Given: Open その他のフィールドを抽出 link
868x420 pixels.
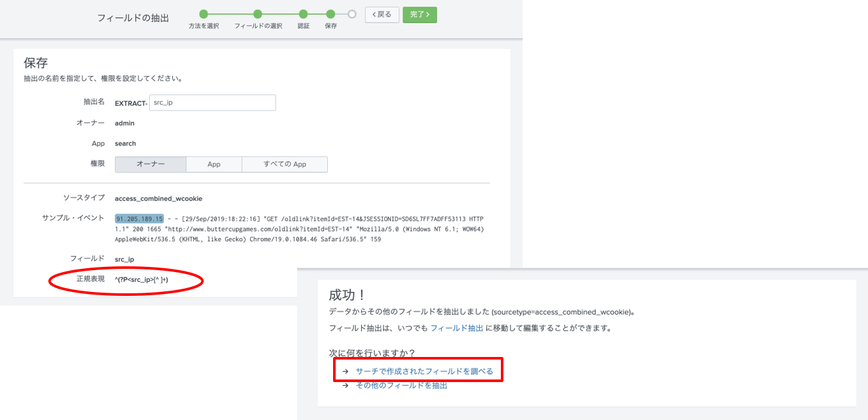Looking at the screenshot, I should (402, 385).
